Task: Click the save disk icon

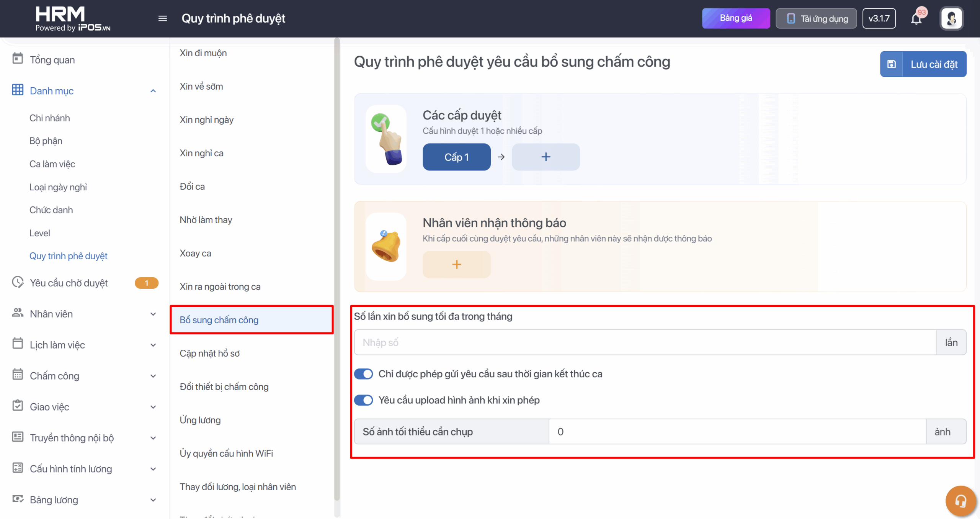Action: click(x=892, y=64)
